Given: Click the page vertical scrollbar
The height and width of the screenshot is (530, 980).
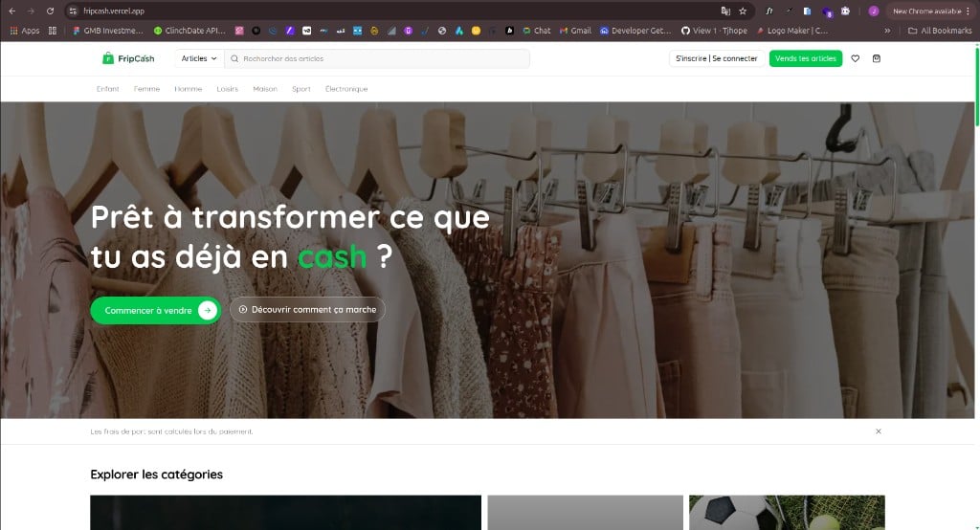Looking at the screenshot, I should 977,86.
